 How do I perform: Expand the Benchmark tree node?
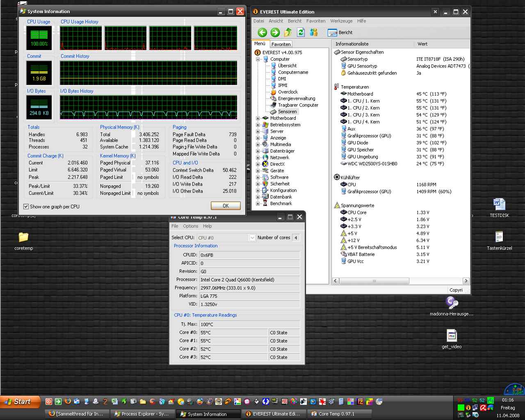pos(258,203)
